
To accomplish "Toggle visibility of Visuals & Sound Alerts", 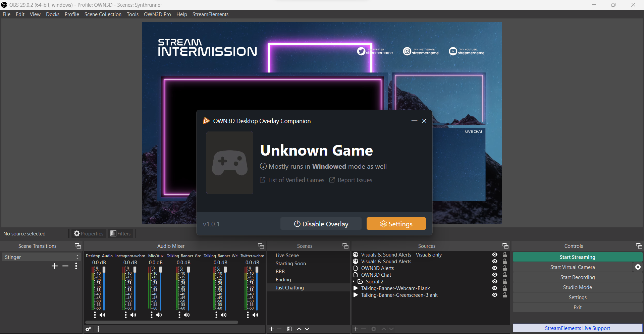I will [494, 262].
